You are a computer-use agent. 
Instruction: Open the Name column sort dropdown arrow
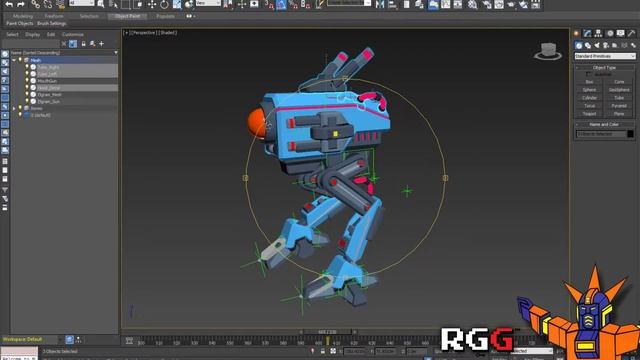tap(116, 53)
